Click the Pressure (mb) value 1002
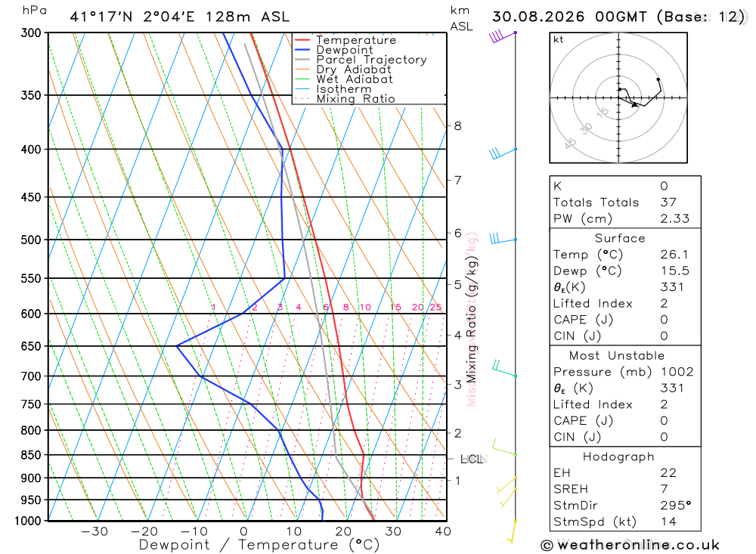756x554 pixels. pyautogui.click(x=677, y=372)
